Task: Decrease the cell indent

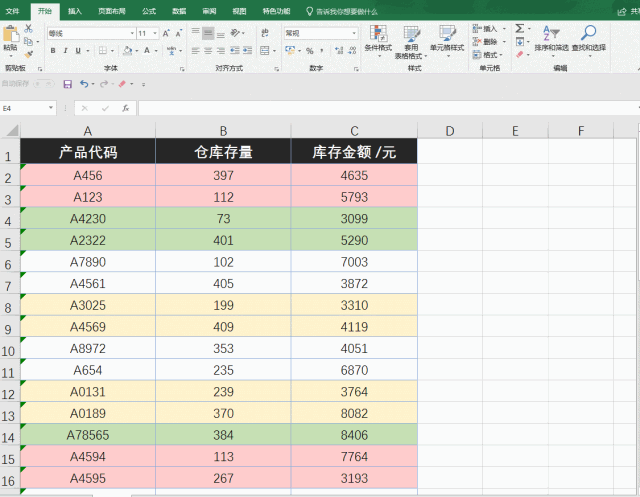Action: click(x=235, y=51)
